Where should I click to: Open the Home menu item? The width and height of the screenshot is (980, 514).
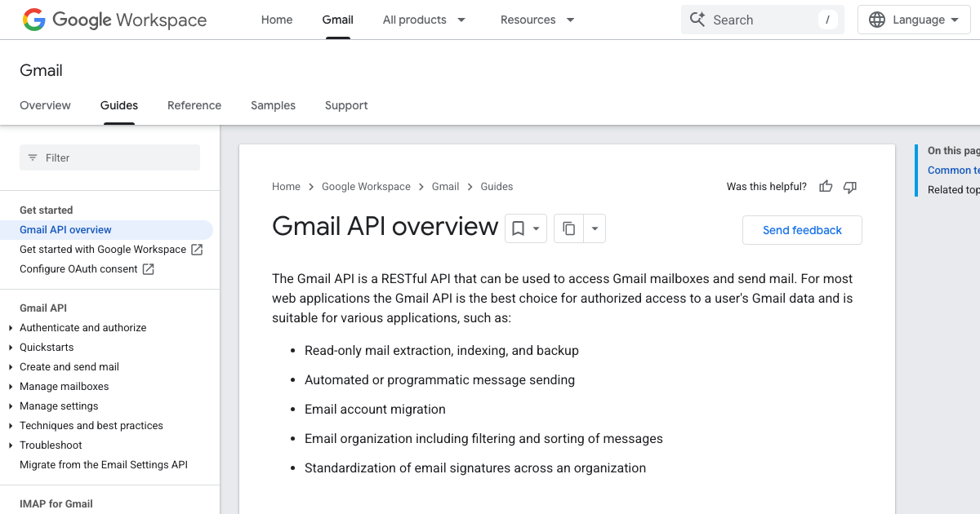point(277,19)
